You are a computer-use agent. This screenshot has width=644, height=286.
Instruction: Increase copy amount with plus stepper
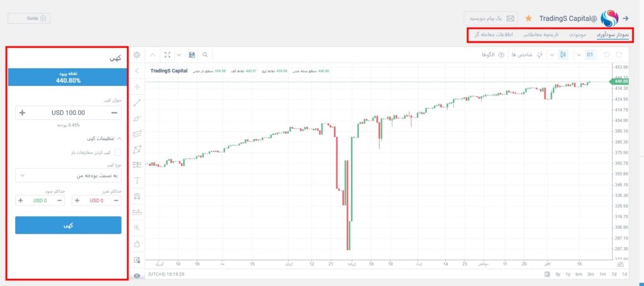[x=23, y=113]
